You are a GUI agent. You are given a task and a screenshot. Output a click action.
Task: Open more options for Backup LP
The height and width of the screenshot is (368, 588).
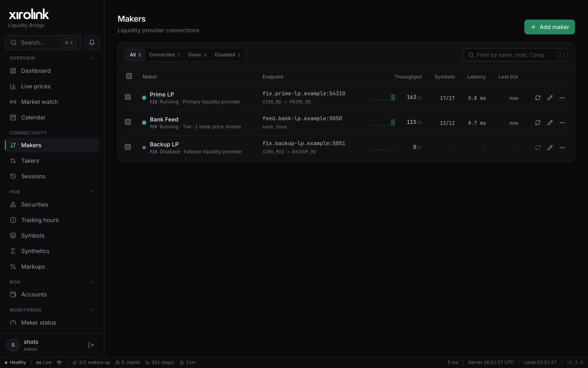[562, 148]
